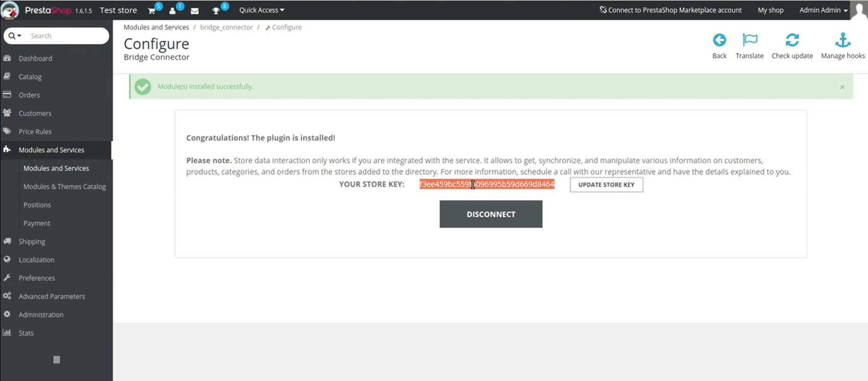Open the envelope messages icon
Screen dimensions: 868x381
pyautogui.click(x=195, y=11)
